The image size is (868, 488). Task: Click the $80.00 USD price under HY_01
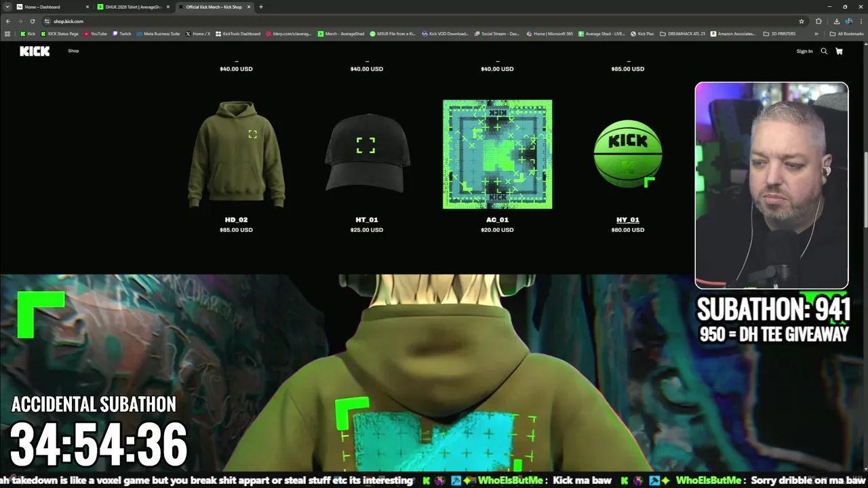click(628, 230)
